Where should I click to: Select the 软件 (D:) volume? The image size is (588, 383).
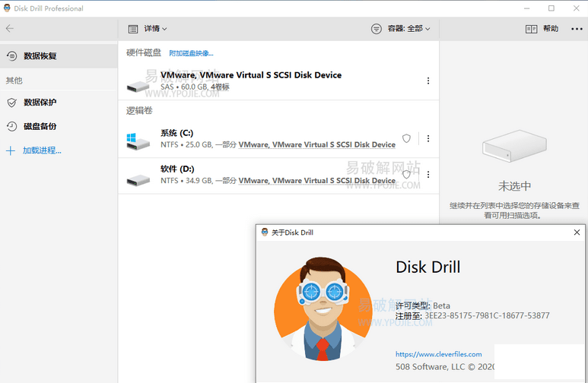point(278,176)
